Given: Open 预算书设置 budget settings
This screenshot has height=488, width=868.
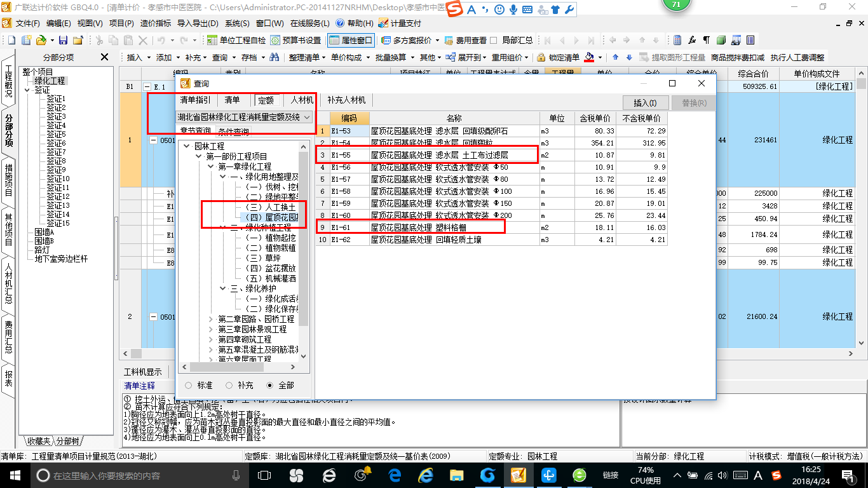Looking at the screenshot, I should (296, 40).
